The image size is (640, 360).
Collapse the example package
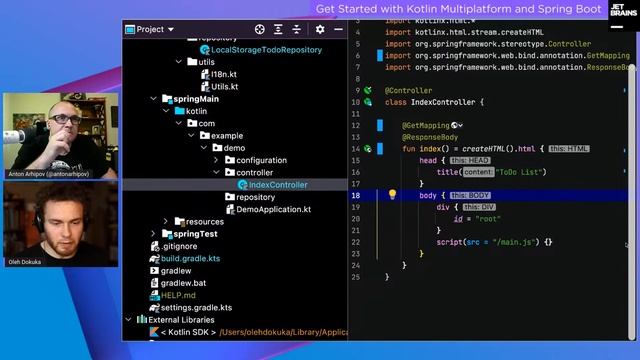[x=191, y=136]
